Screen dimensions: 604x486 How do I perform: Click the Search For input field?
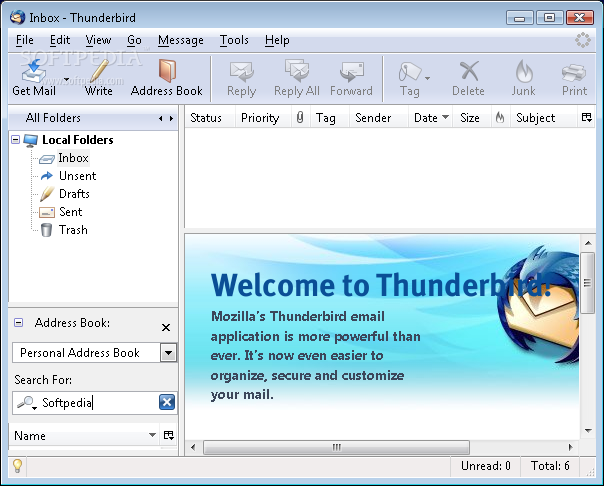click(x=95, y=403)
